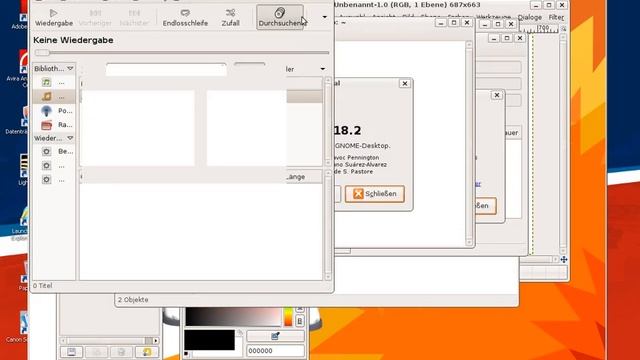Viewport: 640px width, 360px height.
Task: Open the Adobe desktop shortcut
Action: tap(20, 16)
